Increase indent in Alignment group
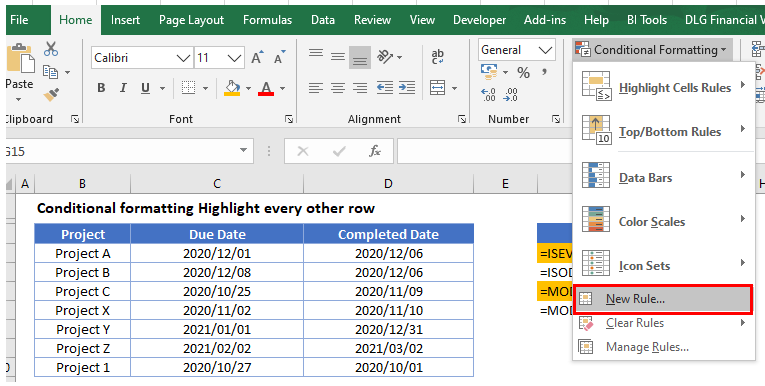This screenshot has height=386, width=765. (407, 88)
